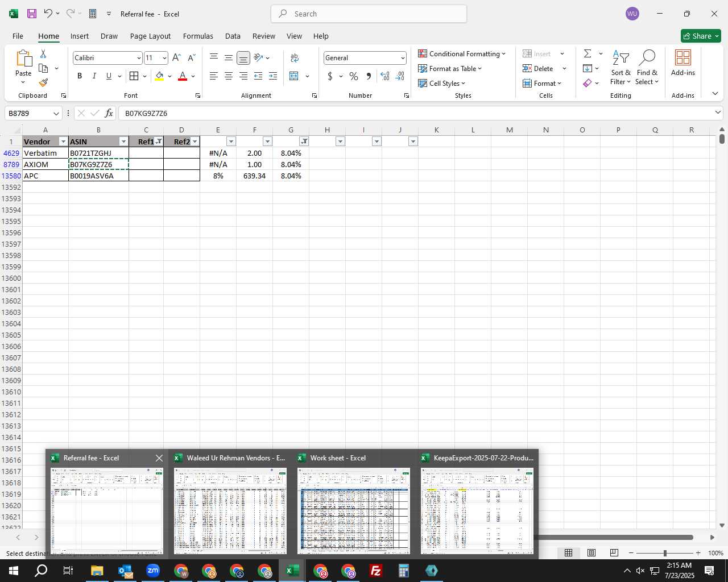Toggle Align Right

pyautogui.click(x=243, y=76)
